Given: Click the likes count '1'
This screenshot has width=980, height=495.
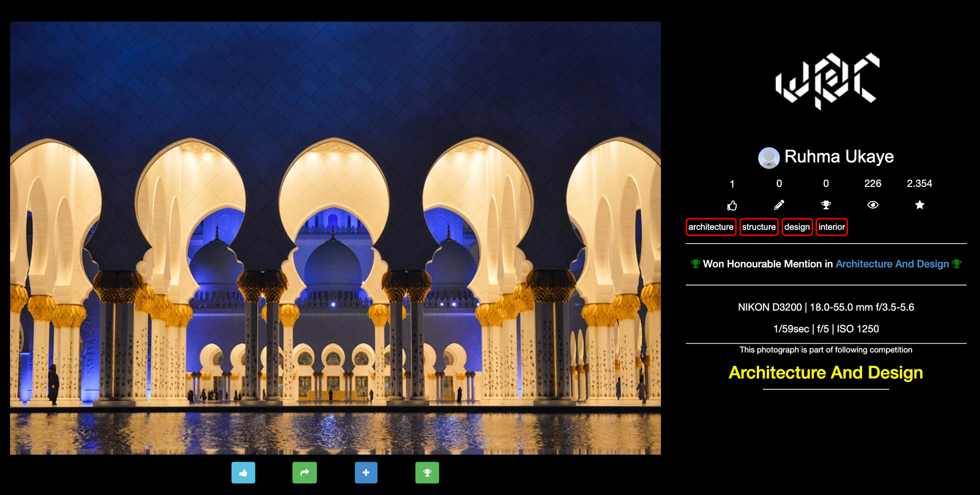Looking at the screenshot, I should coord(732,184).
